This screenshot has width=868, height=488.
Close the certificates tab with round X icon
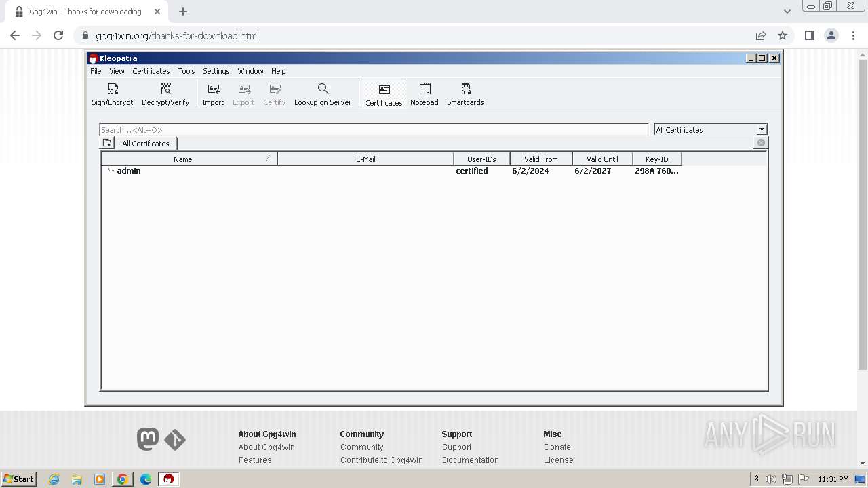(761, 143)
